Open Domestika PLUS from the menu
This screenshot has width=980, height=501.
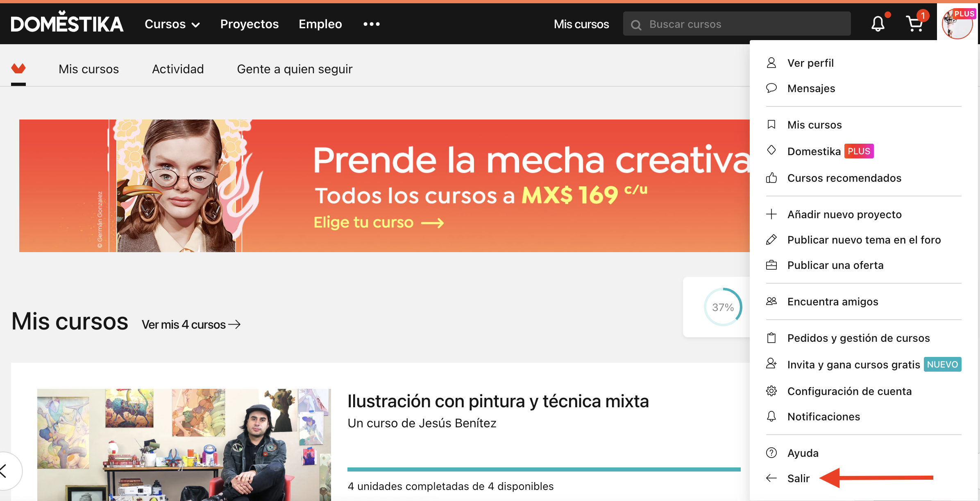(x=830, y=151)
